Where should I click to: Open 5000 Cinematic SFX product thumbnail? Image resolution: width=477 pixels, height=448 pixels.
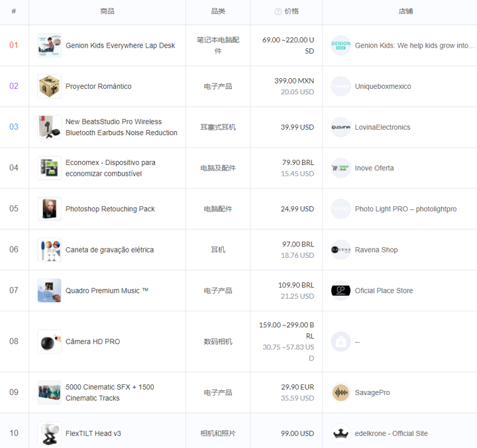click(x=49, y=392)
